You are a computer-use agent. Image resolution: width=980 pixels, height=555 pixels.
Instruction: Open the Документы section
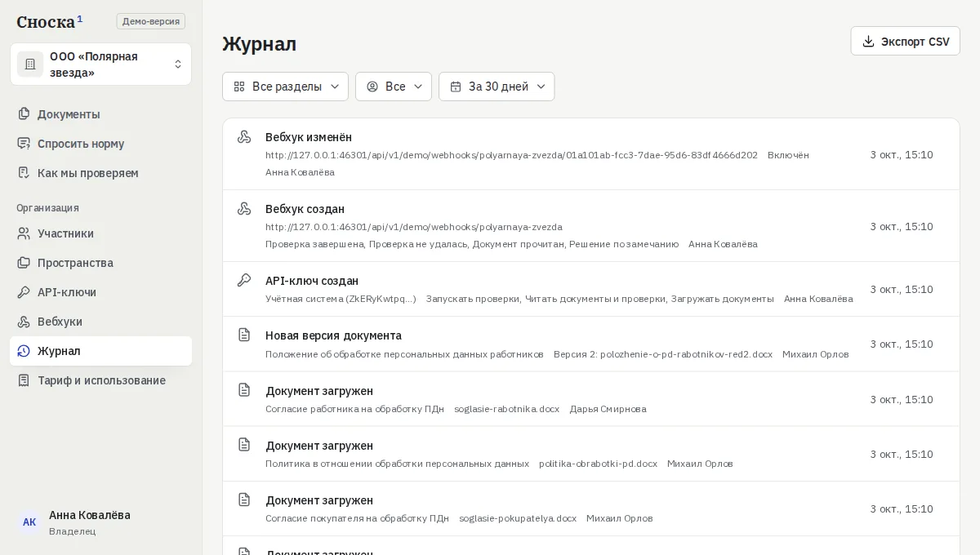(101, 114)
